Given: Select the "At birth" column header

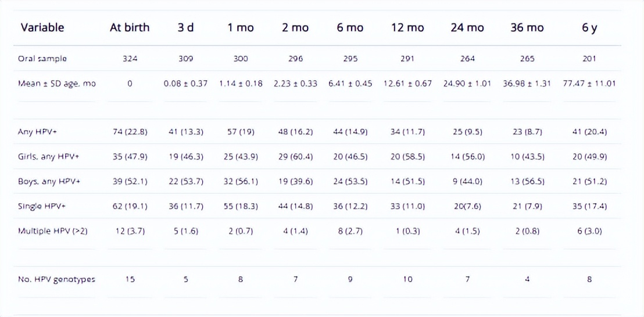Looking at the screenshot, I should click(130, 27).
